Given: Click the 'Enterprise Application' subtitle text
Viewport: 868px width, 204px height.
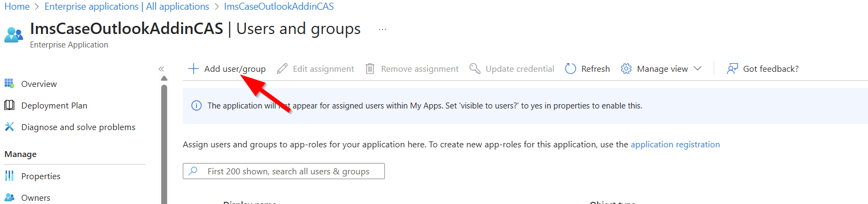Looking at the screenshot, I should click(69, 45).
